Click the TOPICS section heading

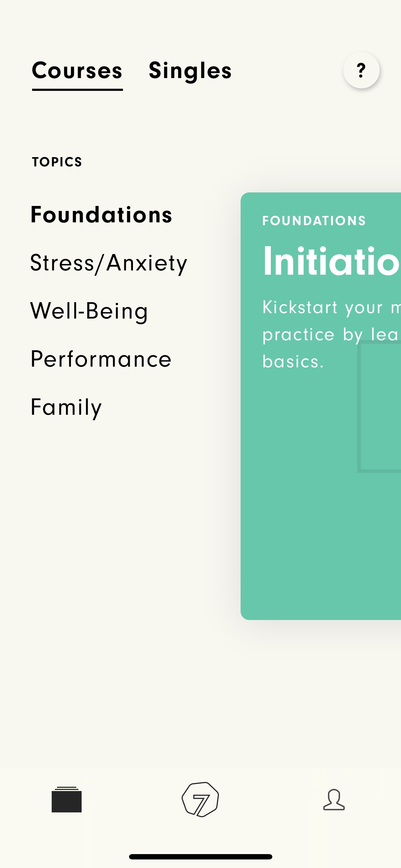[x=57, y=162]
